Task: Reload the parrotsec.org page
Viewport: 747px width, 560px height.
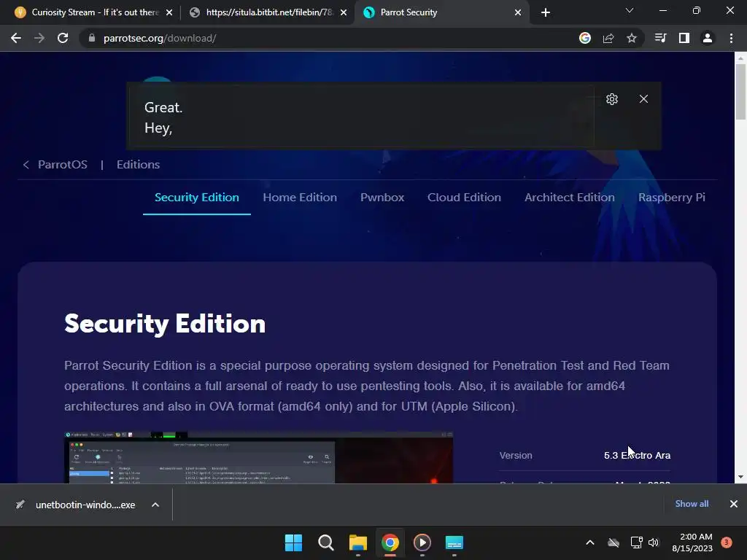Action: [63, 38]
